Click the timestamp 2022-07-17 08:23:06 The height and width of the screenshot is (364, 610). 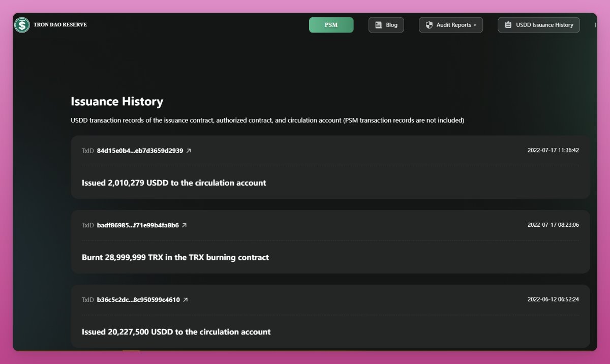(553, 225)
